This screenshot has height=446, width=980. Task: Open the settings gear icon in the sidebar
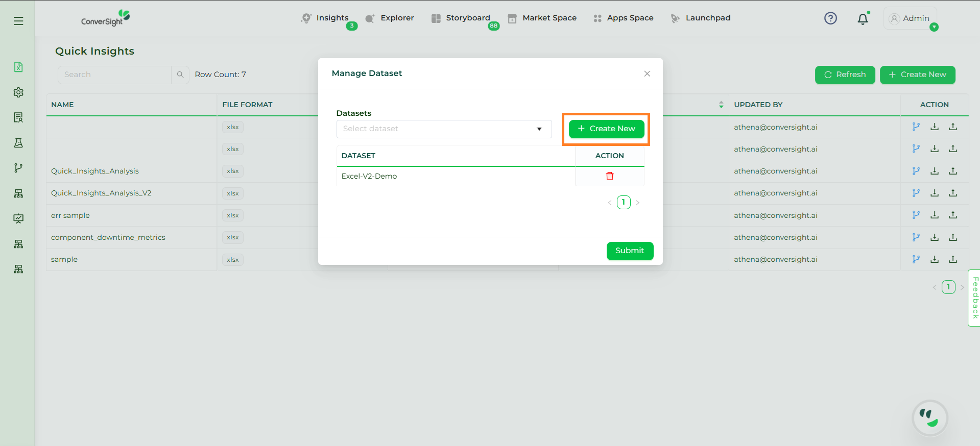(x=18, y=92)
